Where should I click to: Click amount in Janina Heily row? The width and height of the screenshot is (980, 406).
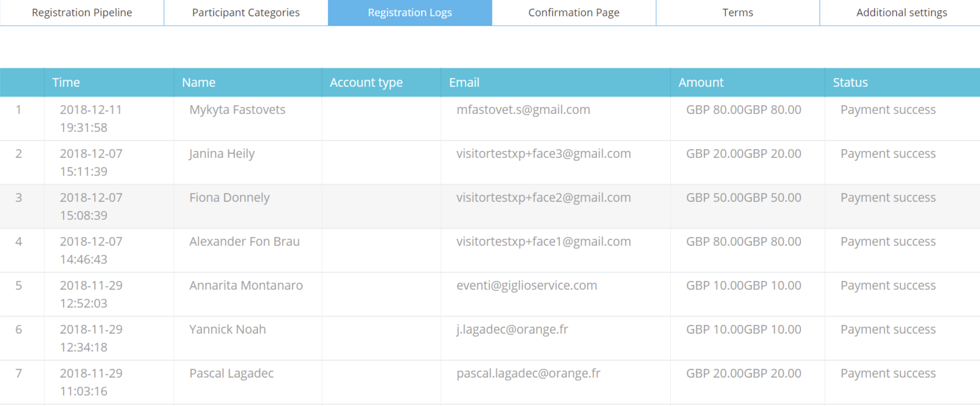coord(744,154)
